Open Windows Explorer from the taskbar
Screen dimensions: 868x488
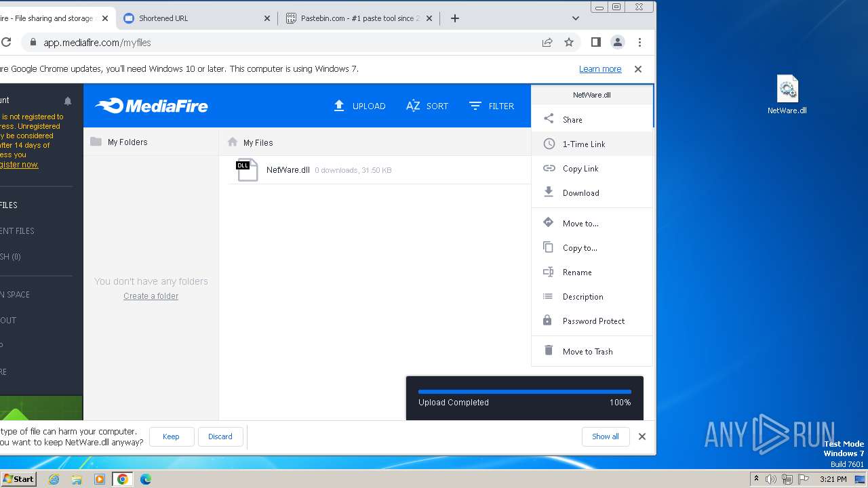(77, 479)
